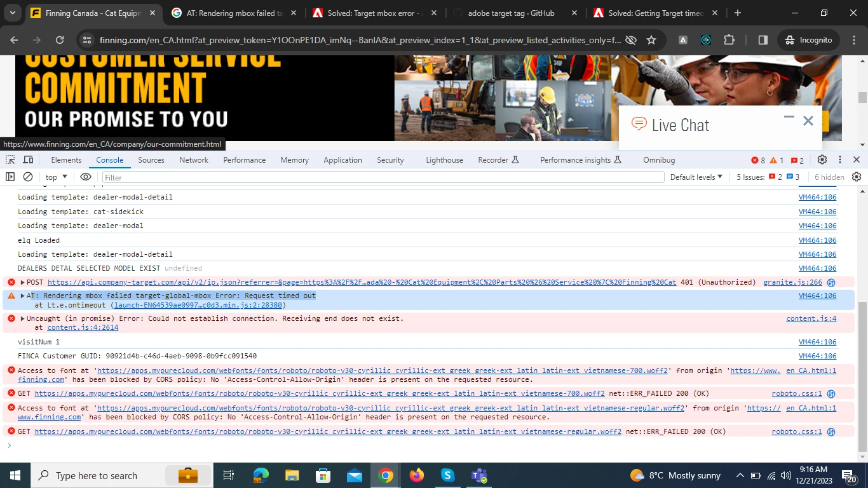868x488 pixels.
Task: Open content.js:4:2614 stack trace link
Action: coord(83,328)
